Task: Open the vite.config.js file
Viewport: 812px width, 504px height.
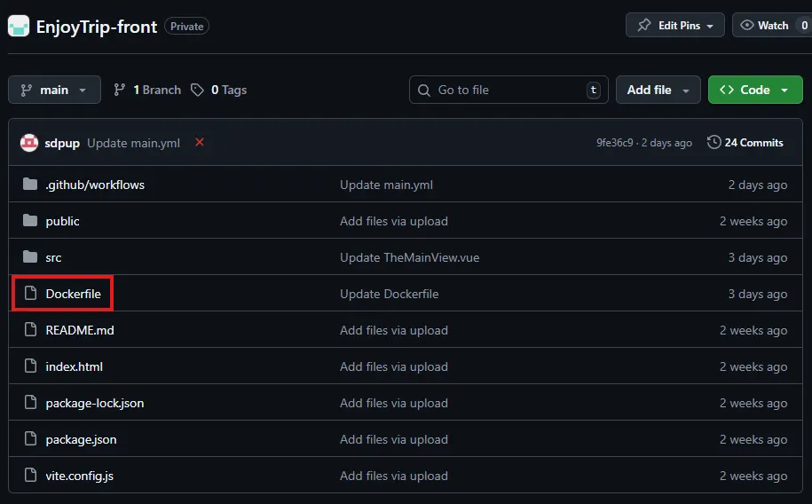Action: [80, 476]
